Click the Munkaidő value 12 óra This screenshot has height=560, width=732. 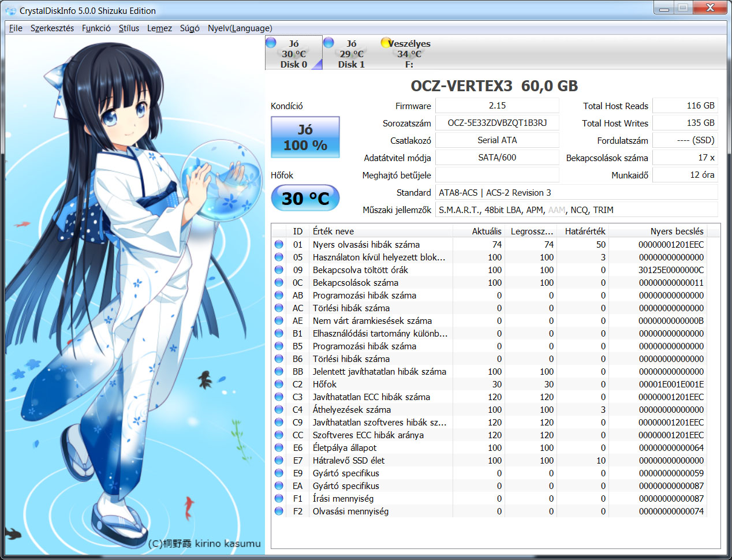(x=685, y=175)
